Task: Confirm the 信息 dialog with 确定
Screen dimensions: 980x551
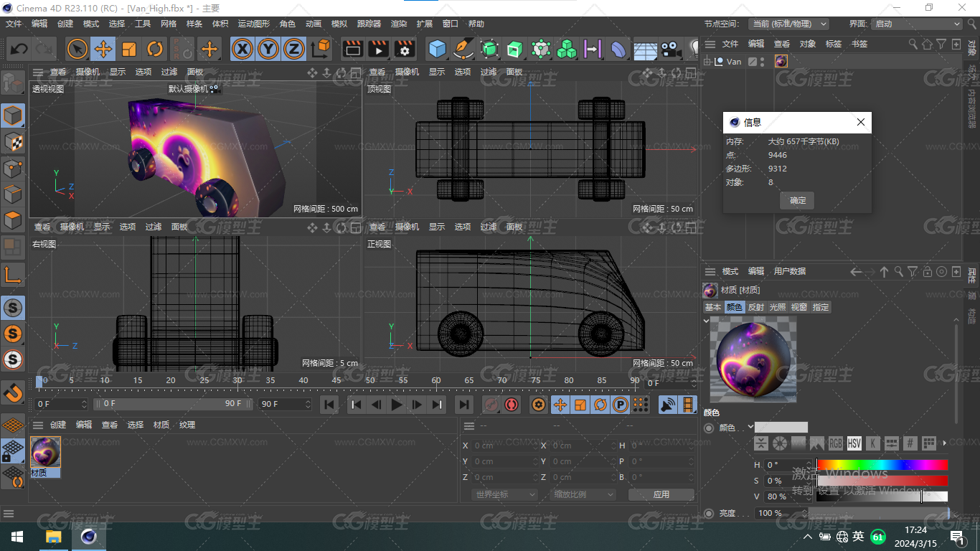Action: click(x=797, y=200)
